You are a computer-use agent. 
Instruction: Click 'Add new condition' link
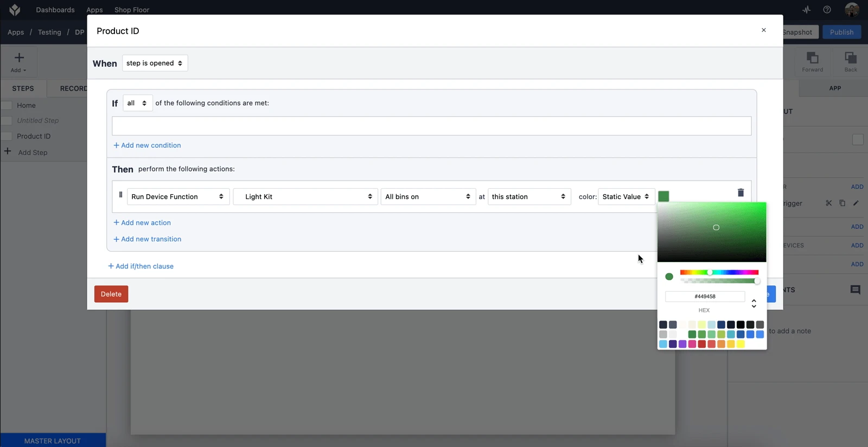[x=147, y=145]
